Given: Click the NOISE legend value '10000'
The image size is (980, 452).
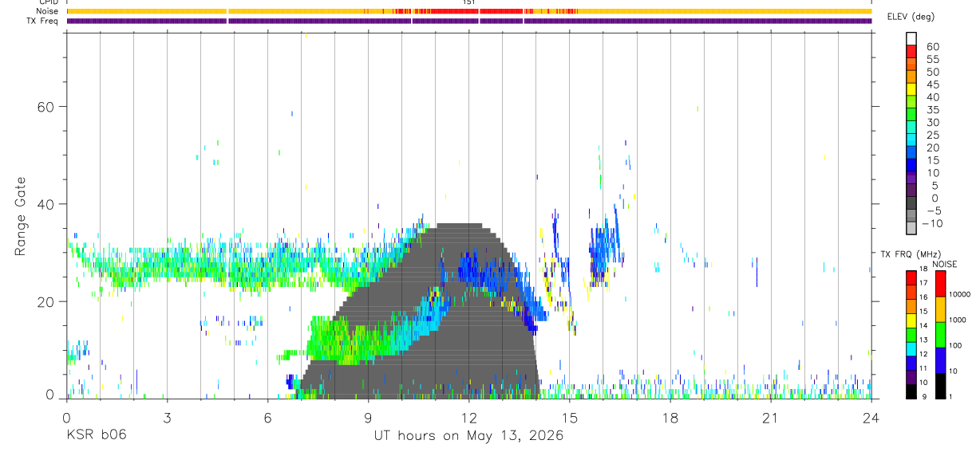Looking at the screenshot, I should [960, 294].
